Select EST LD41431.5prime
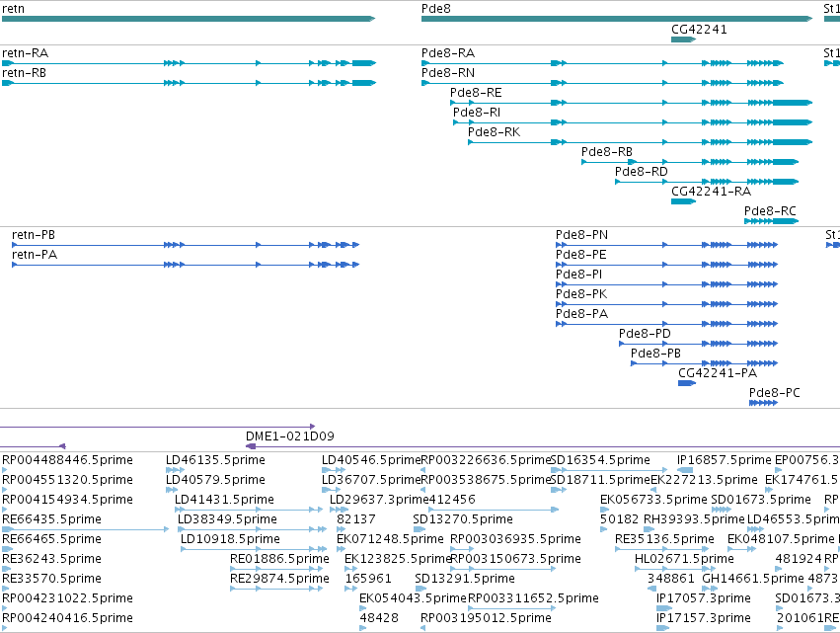Screen dimensions: 840x633 (x=224, y=500)
